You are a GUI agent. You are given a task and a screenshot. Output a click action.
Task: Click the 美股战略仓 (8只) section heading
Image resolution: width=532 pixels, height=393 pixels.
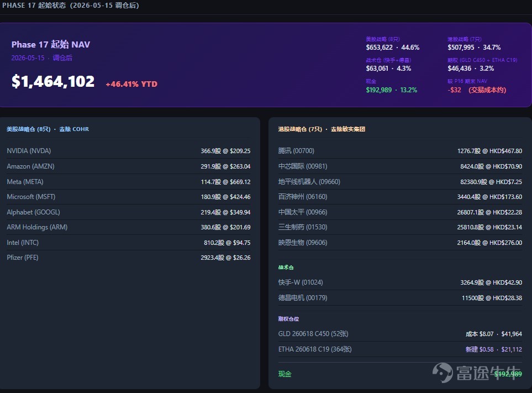(48, 129)
